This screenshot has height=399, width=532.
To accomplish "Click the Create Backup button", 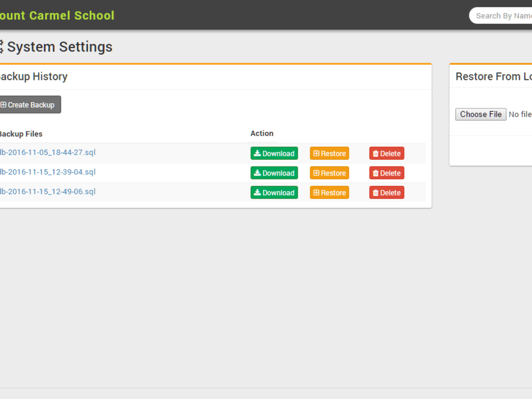I will 29,104.
